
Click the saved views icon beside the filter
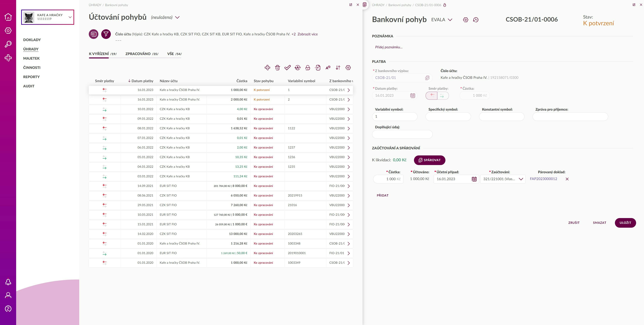(93, 34)
